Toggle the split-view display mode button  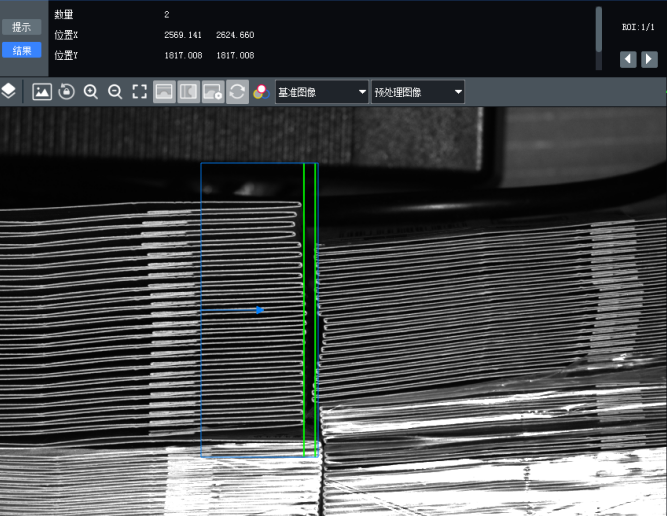pos(188,92)
